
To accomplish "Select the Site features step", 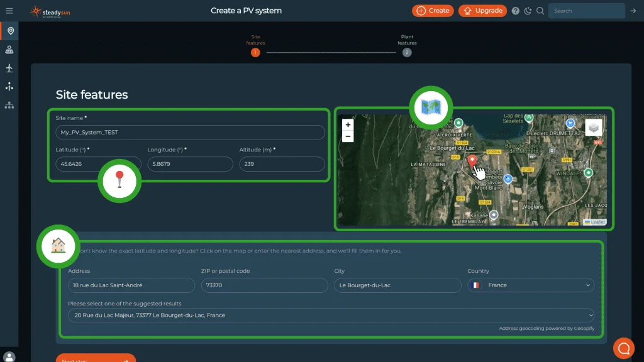I will point(255,53).
